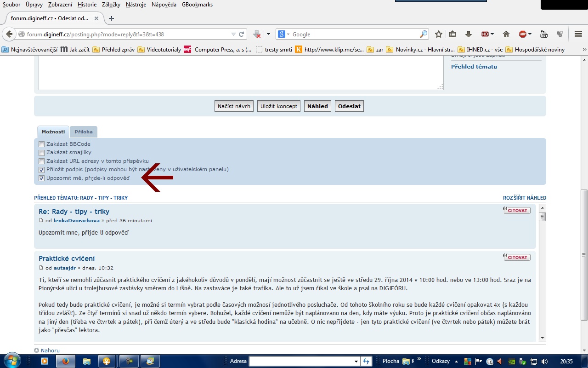Open the Firefox hamburger menu
The width and height of the screenshot is (588, 368).
[x=578, y=34]
